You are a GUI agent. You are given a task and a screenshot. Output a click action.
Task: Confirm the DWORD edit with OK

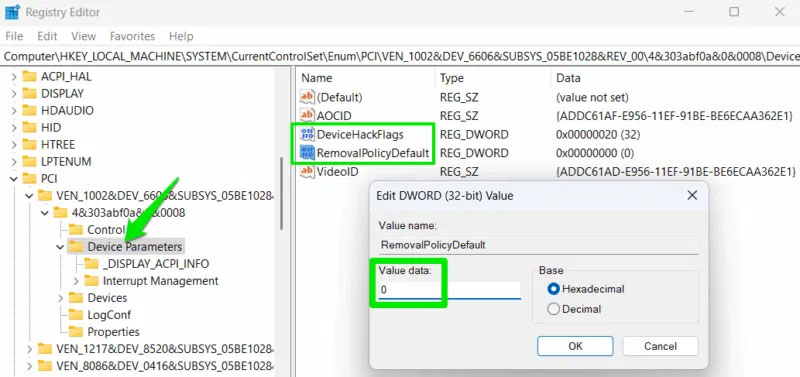tap(575, 346)
